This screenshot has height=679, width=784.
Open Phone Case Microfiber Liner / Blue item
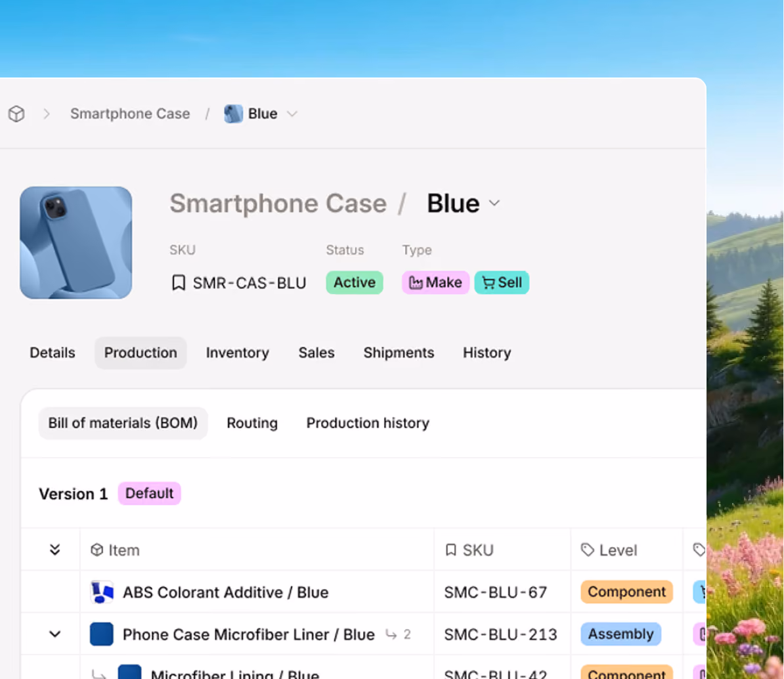click(x=248, y=634)
